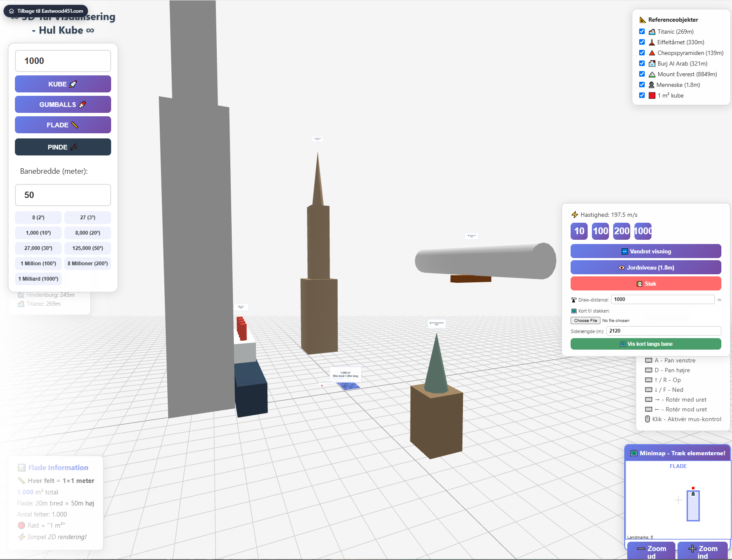Click the Cheopspyramiden red triangle icon
The width and height of the screenshot is (732, 560).
pos(652,53)
